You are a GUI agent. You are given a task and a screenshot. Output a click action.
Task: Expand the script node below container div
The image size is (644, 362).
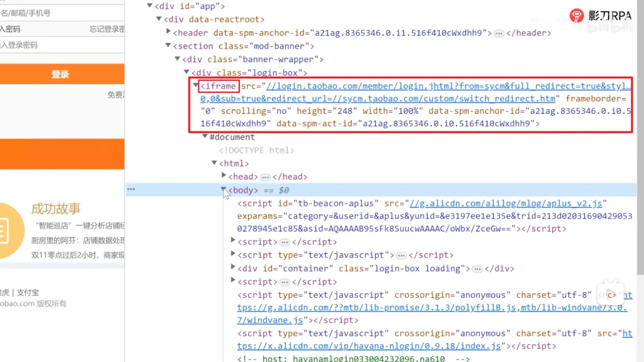point(233,280)
